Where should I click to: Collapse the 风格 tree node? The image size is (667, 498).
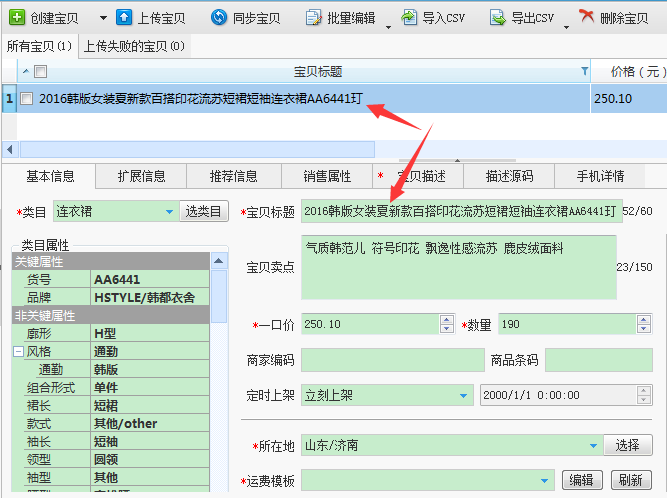click(x=18, y=351)
